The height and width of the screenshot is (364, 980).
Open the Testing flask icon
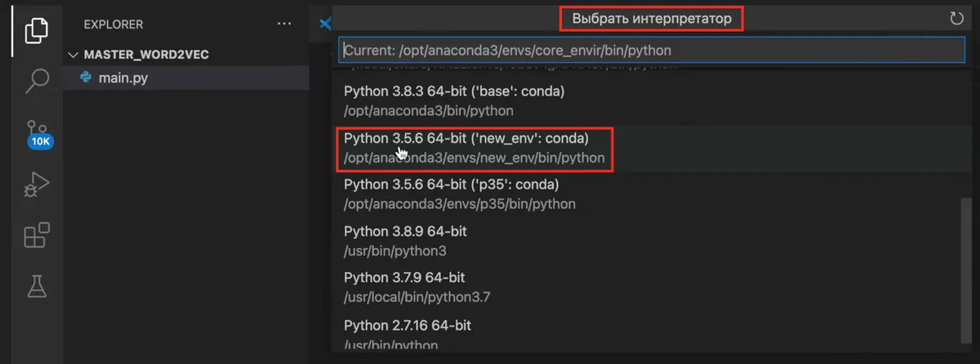[37, 286]
